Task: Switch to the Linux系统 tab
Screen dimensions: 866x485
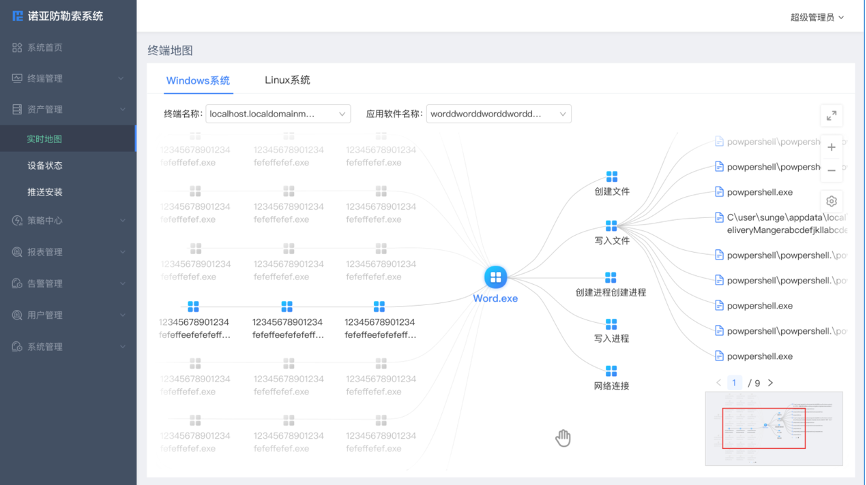Action: pyautogui.click(x=287, y=80)
